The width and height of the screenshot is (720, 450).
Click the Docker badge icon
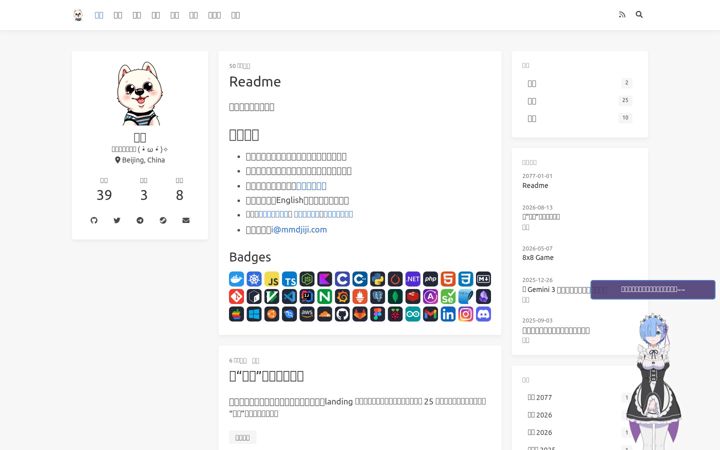click(236, 279)
